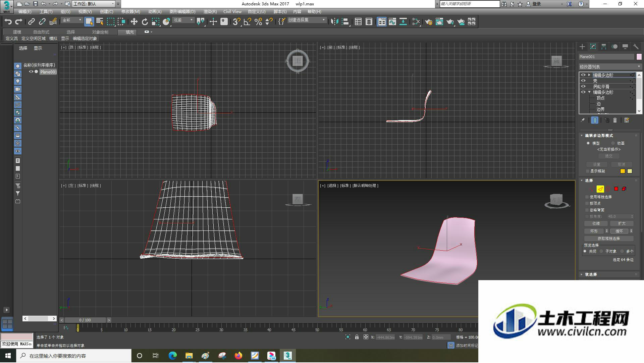644x363 pixels.
Task: Toggle Plane001 visibility eye in scene explorer
Action: 31,72
